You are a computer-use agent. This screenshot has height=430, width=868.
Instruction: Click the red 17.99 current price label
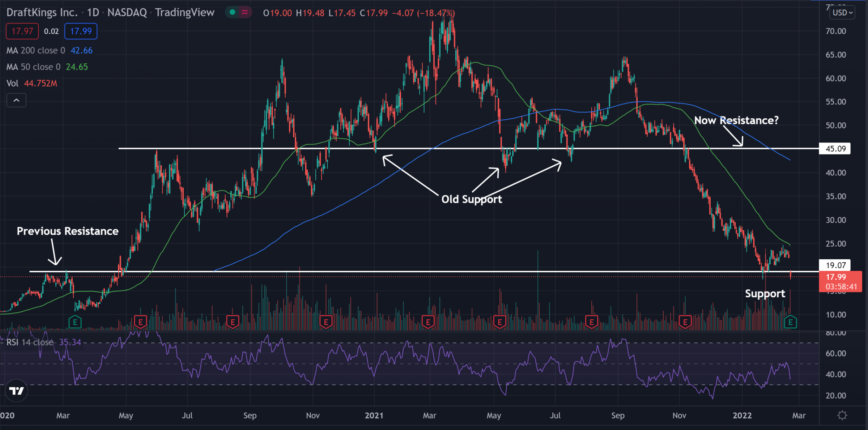841,281
